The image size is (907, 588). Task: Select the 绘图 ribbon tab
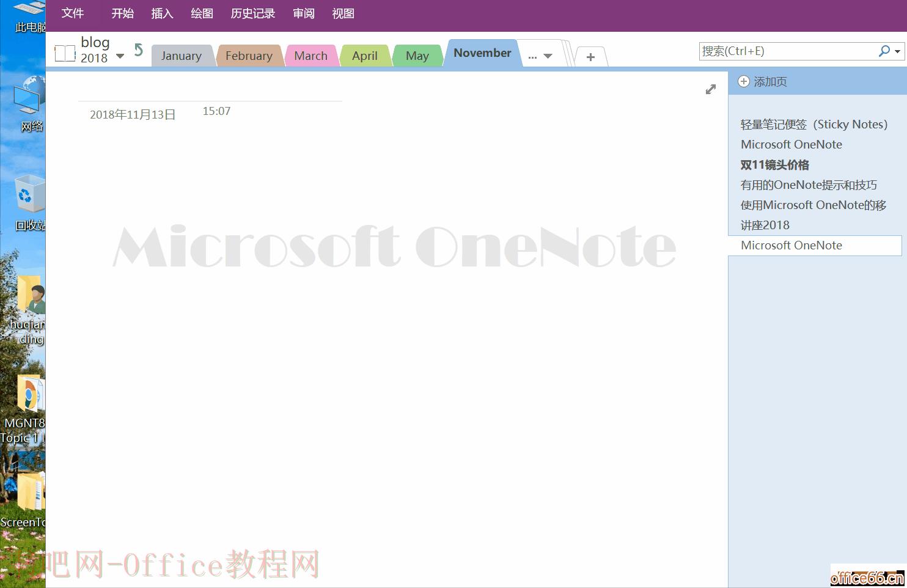click(202, 13)
